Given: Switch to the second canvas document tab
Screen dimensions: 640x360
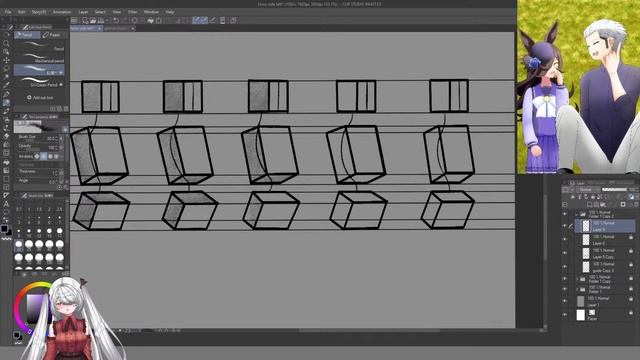Looking at the screenshot, I should click(119, 28).
